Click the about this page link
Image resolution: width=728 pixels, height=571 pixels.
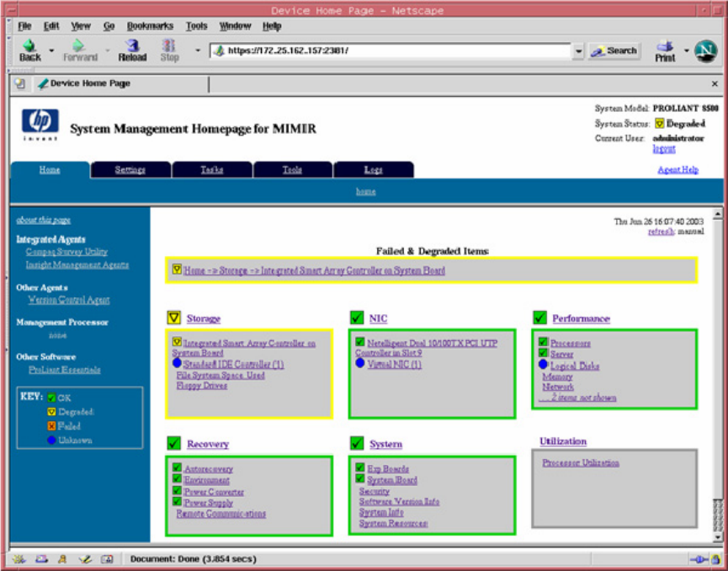pos(44,220)
